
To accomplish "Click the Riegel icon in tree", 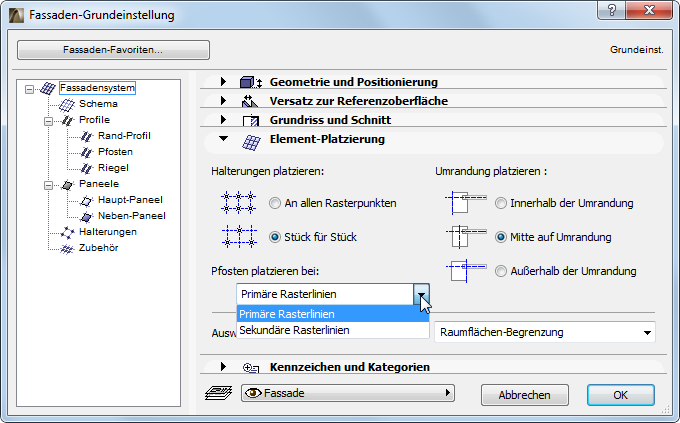I will [x=86, y=168].
